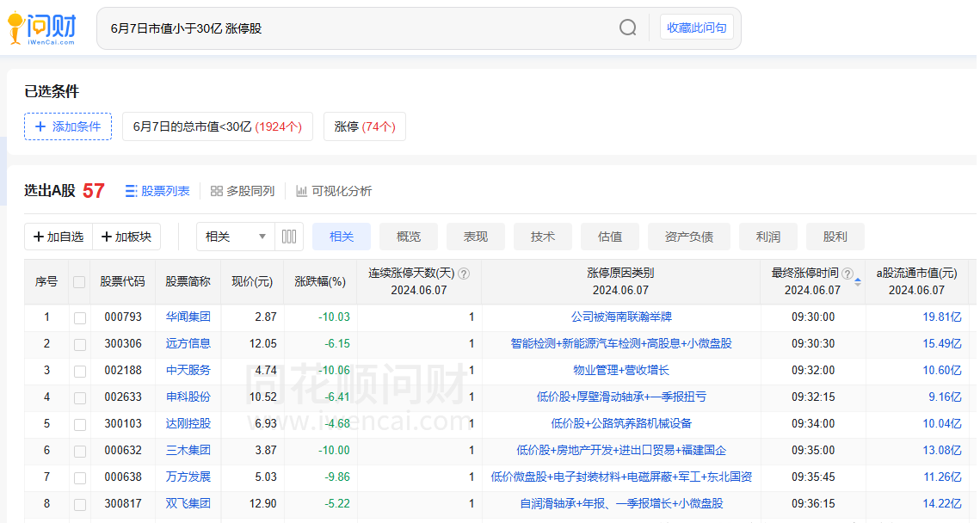Switch to 股票列表 view
980x523 pixels.
(x=157, y=191)
